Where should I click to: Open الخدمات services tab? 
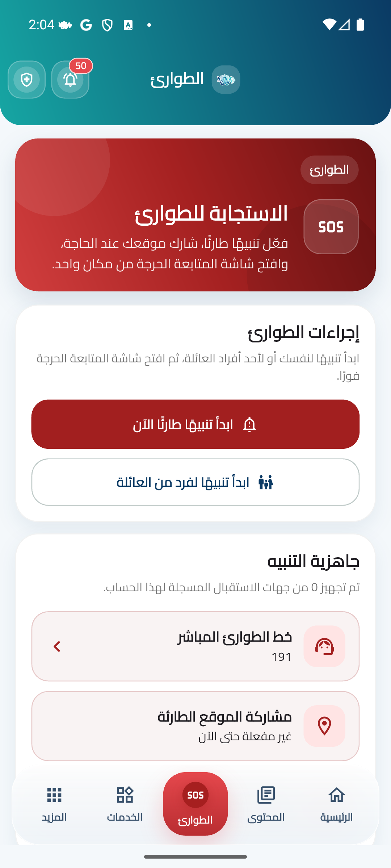pos(125,804)
